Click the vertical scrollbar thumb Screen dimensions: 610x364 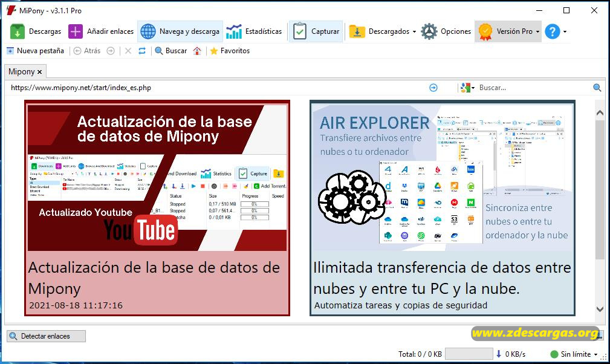(600, 190)
